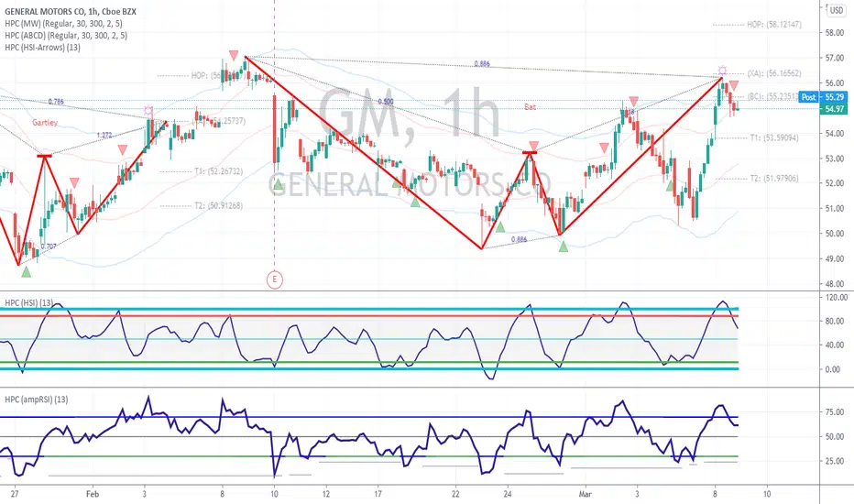This screenshot has width=854, height=504.
Task: Click the 'HOP: (58.12147)' level label
Action: pos(774,25)
